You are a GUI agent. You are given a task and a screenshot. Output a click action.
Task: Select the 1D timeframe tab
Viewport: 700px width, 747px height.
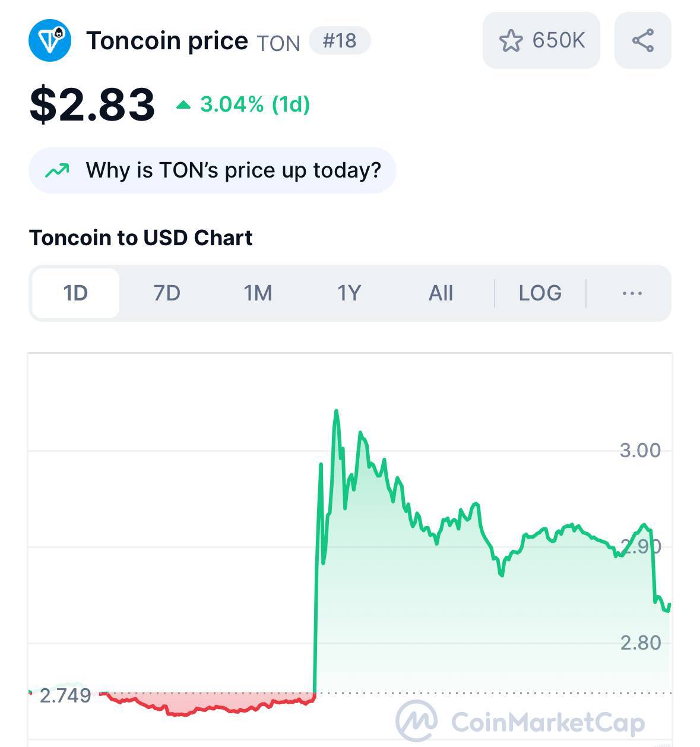click(x=75, y=293)
